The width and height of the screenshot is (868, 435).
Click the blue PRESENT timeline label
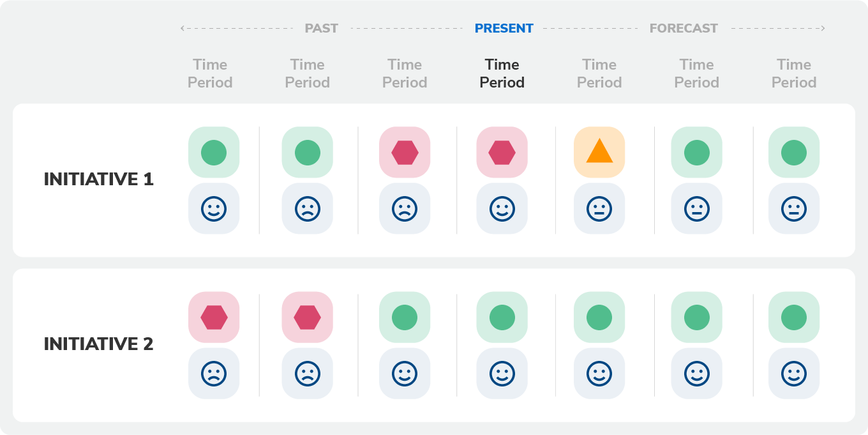(504, 28)
